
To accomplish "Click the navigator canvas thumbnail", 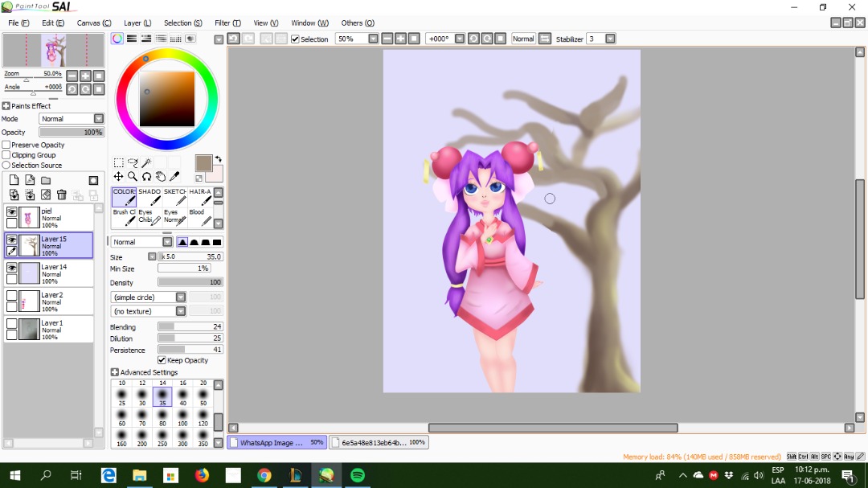I will (53, 51).
